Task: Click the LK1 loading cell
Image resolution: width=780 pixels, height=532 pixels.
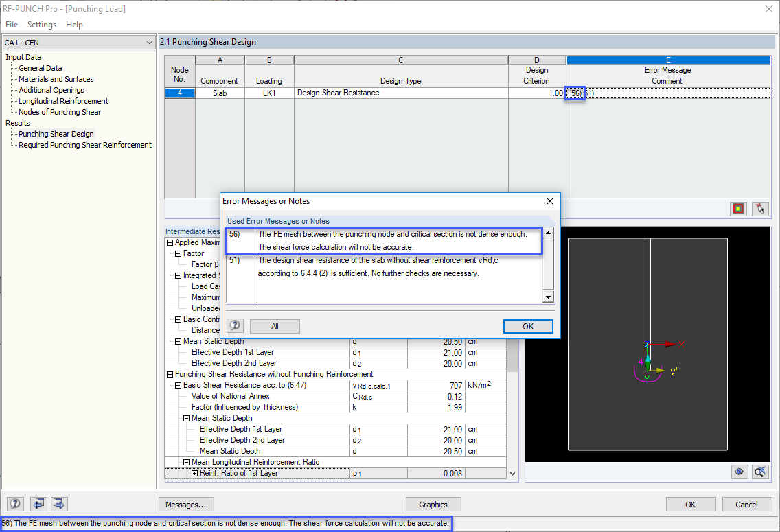Action: (x=269, y=93)
